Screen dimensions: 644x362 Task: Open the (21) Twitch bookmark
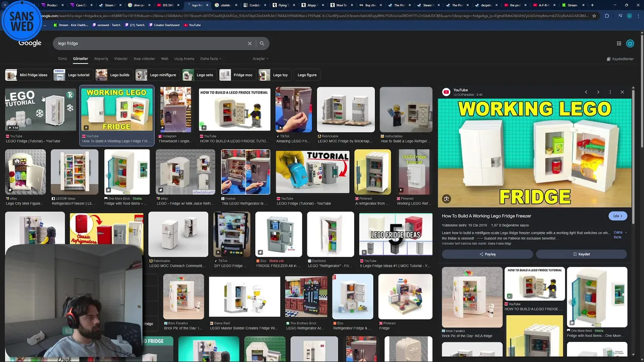[x=135, y=25]
